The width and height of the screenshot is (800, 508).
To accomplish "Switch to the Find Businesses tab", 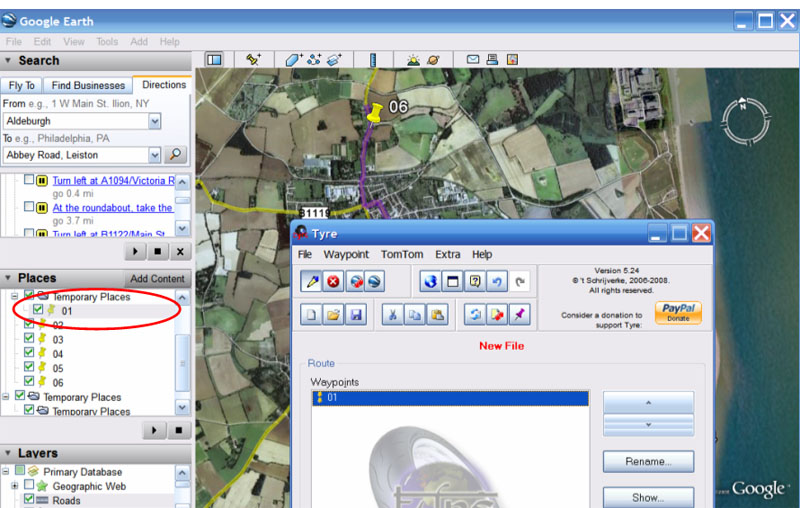I will click(x=88, y=86).
